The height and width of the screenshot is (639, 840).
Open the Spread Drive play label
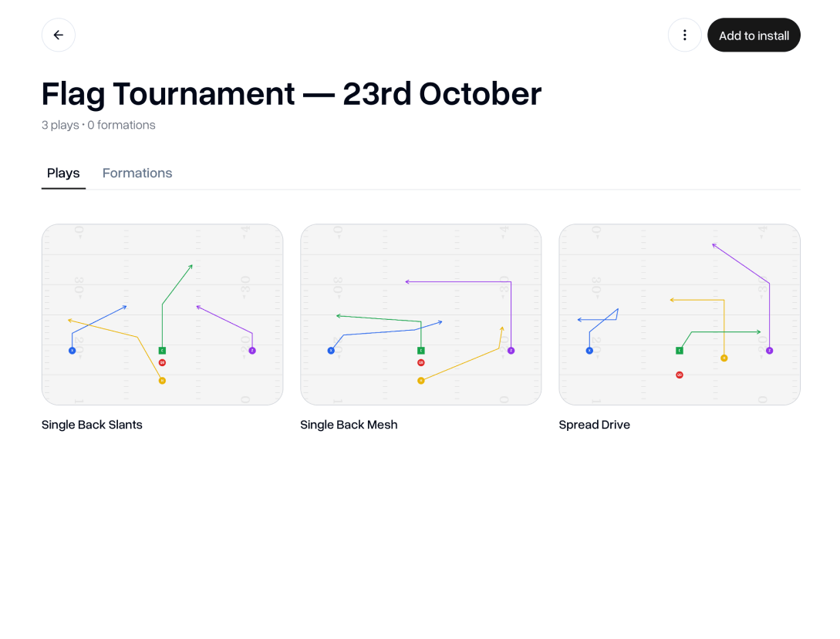coord(594,425)
